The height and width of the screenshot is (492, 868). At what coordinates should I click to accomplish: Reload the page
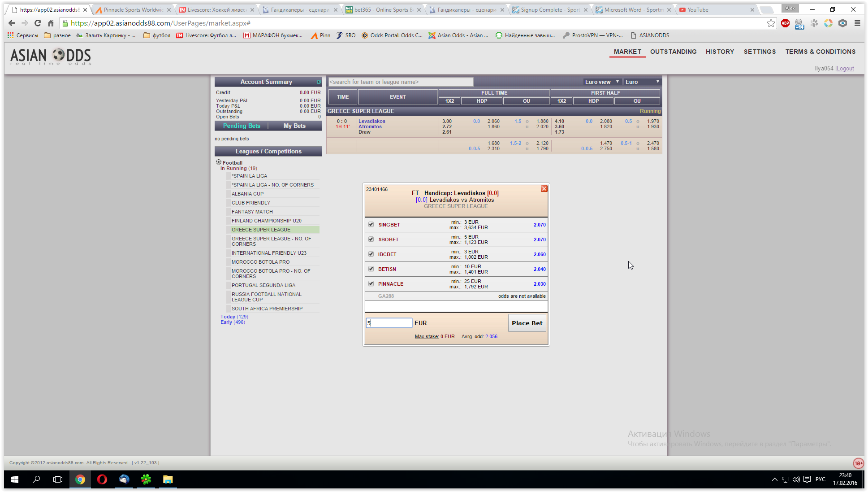pyautogui.click(x=38, y=23)
